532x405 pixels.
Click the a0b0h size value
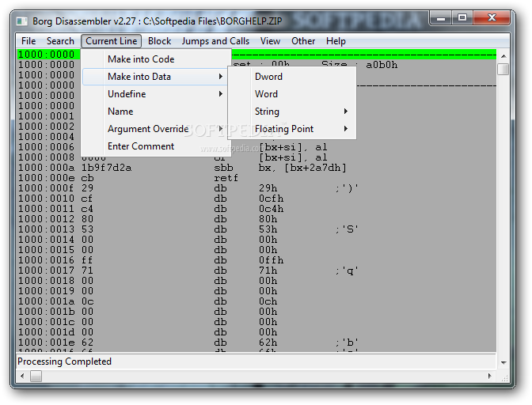pyautogui.click(x=382, y=65)
